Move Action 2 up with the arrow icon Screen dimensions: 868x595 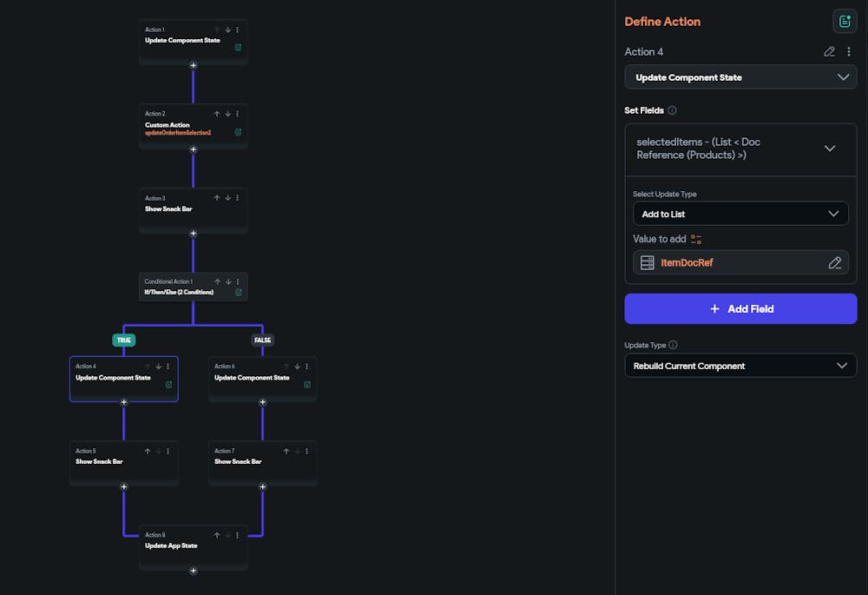coord(217,114)
